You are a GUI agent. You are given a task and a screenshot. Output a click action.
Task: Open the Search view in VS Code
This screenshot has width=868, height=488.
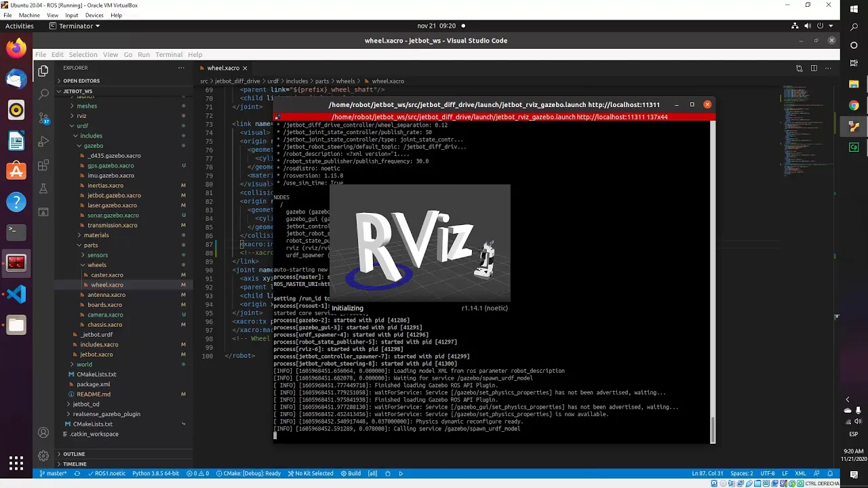point(43,94)
